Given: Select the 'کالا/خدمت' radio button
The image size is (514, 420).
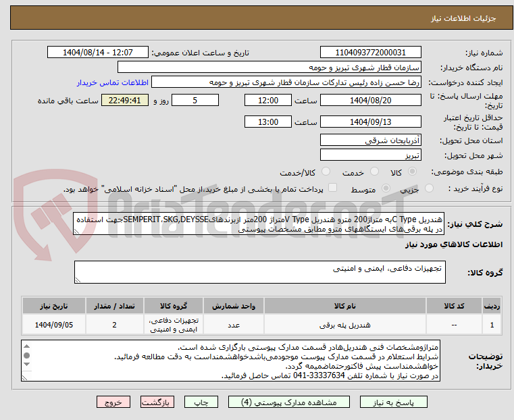Looking at the screenshot, I should [326, 172].
